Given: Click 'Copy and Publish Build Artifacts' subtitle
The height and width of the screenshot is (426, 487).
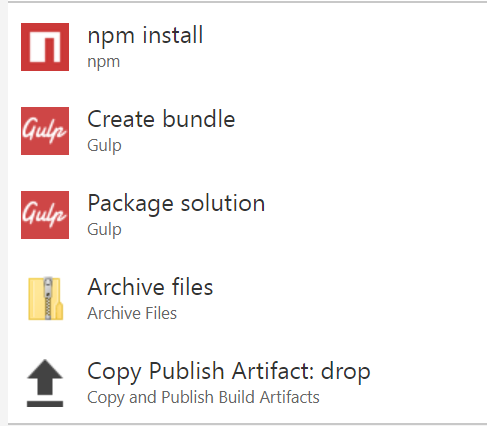Looking at the screenshot, I should [x=203, y=398].
